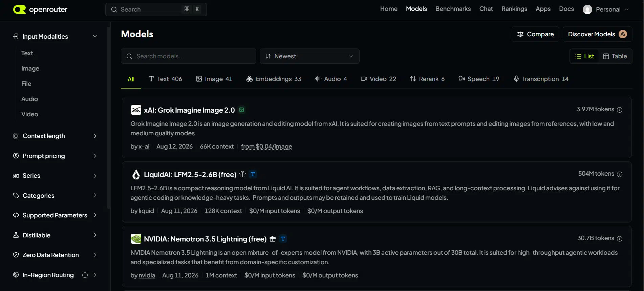
Task: Click the Personal account avatar
Action: coord(587,9)
